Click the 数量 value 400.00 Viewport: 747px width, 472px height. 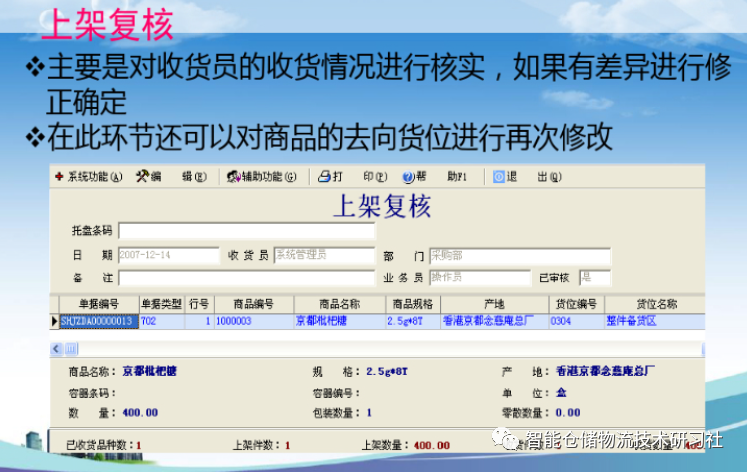pos(140,413)
